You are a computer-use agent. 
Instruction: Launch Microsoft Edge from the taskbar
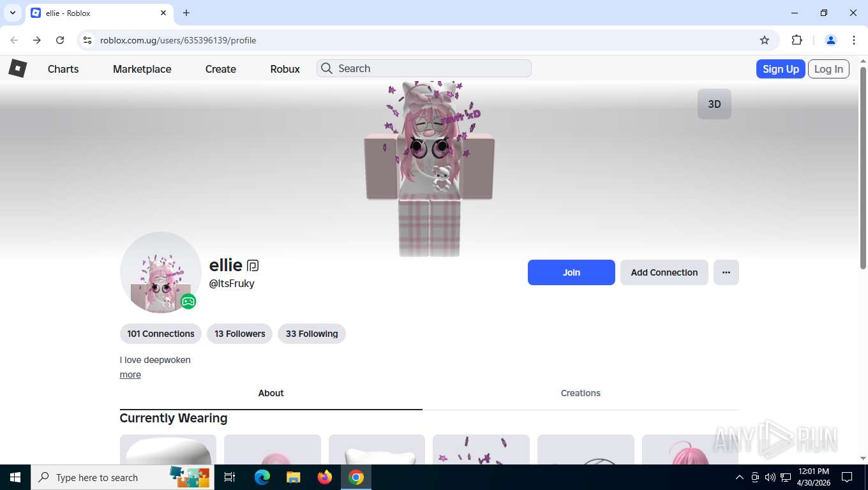(x=262, y=477)
